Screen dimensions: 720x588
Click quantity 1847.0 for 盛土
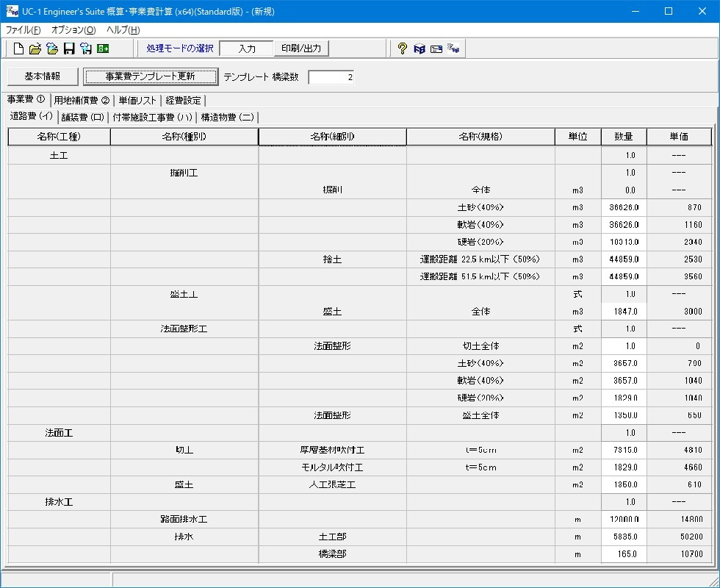tap(624, 312)
